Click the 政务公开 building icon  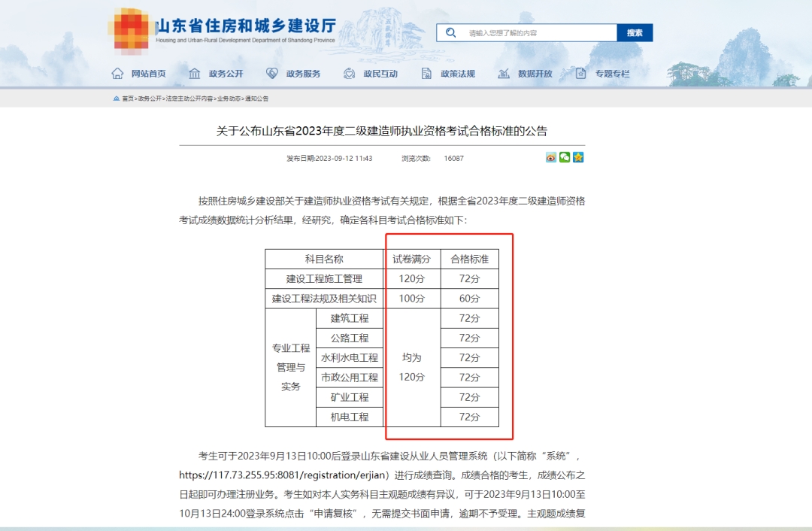[x=194, y=74]
